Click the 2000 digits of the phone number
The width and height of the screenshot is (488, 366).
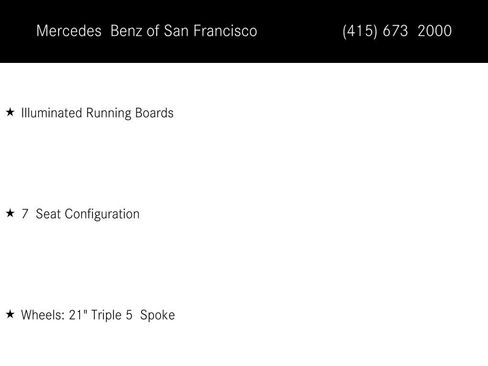pyautogui.click(x=435, y=31)
